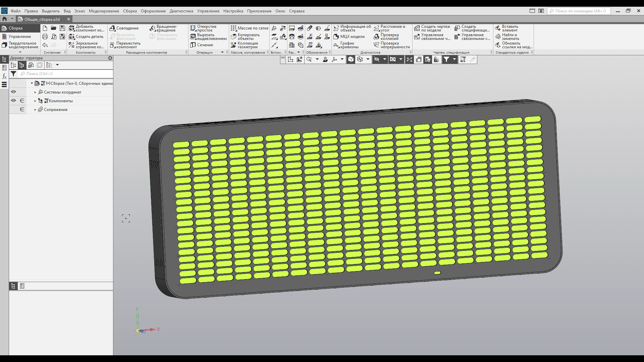
Task: Toggle visibility of Системы координат
Action: click(x=13, y=92)
